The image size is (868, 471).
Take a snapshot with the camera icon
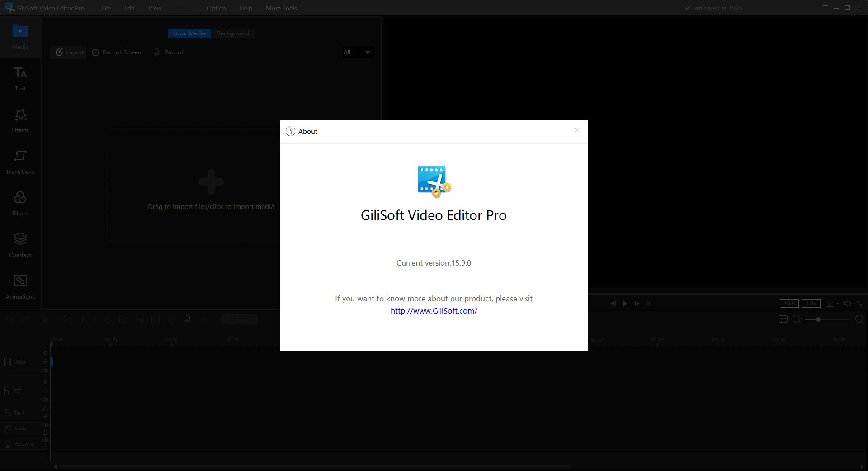point(830,304)
